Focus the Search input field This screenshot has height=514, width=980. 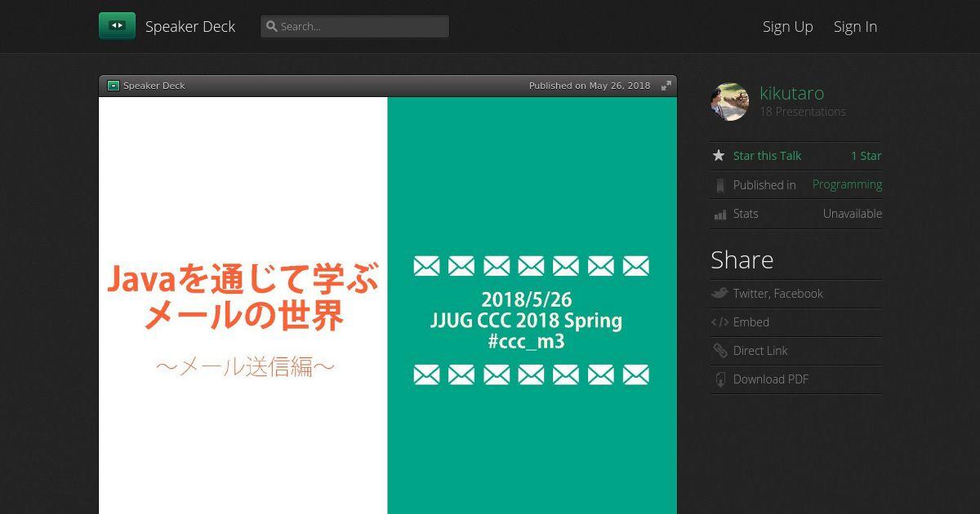tap(354, 26)
